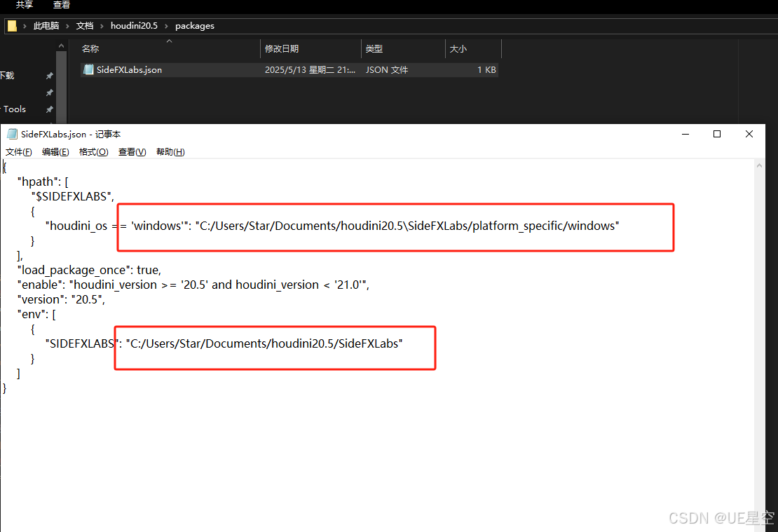Image resolution: width=778 pixels, height=532 pixels.
Task: Expand the chevron after houdini20.5
Action: pyautogui.click(x=166, y=26)
